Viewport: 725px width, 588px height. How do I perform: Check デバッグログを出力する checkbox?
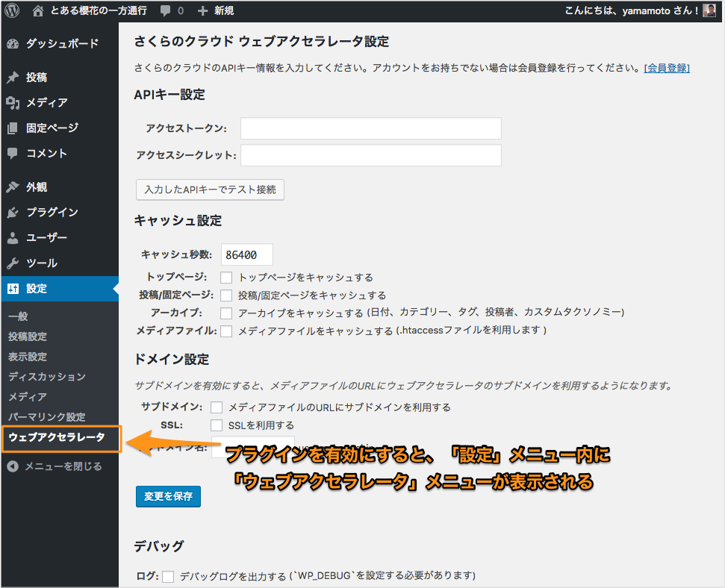tap(168, 577)
